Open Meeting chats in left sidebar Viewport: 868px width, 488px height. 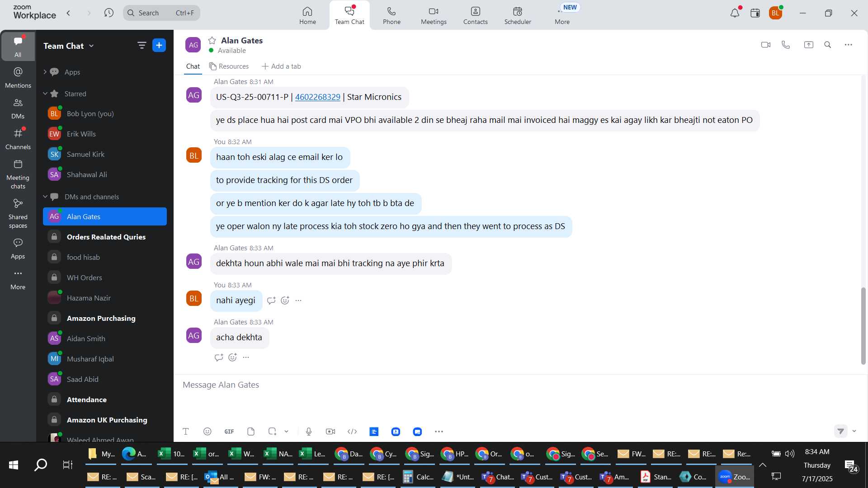18,174
